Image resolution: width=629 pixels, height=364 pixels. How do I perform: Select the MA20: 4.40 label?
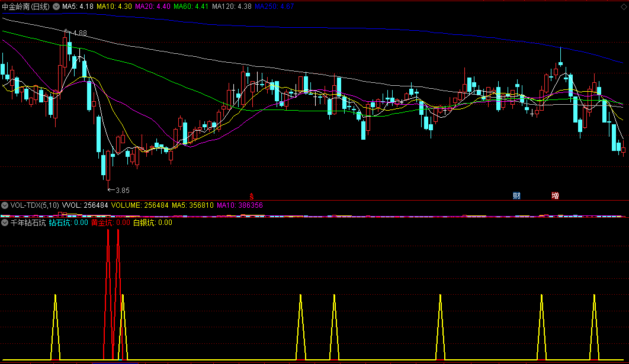[x=153, y=7]
